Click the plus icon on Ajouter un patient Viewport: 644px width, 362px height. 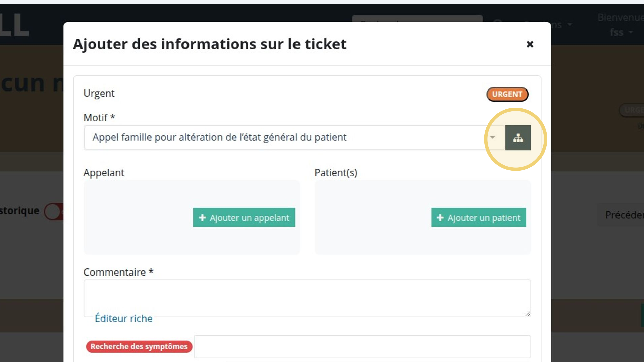pos(440,218)
